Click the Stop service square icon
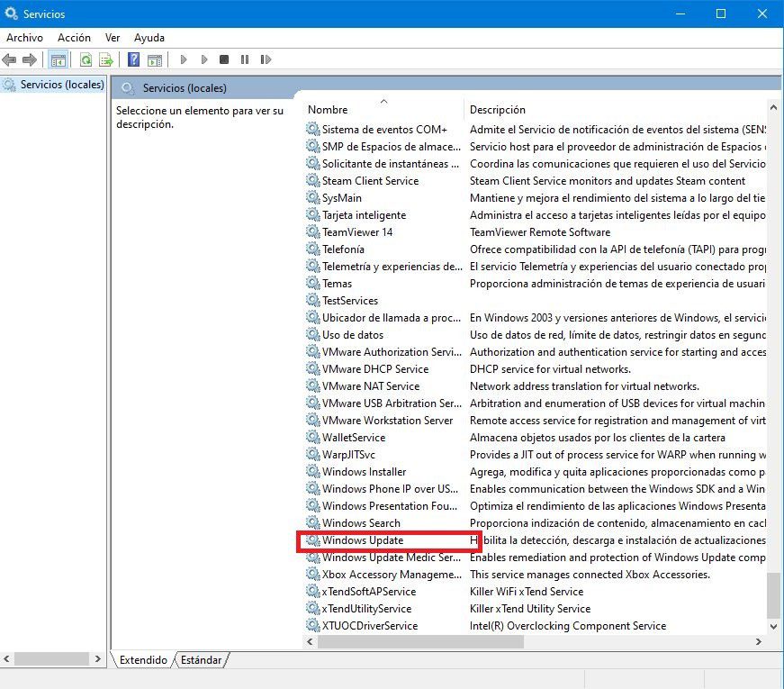The width and height of the screenshot is (784, 689). [x=224, y=59]
